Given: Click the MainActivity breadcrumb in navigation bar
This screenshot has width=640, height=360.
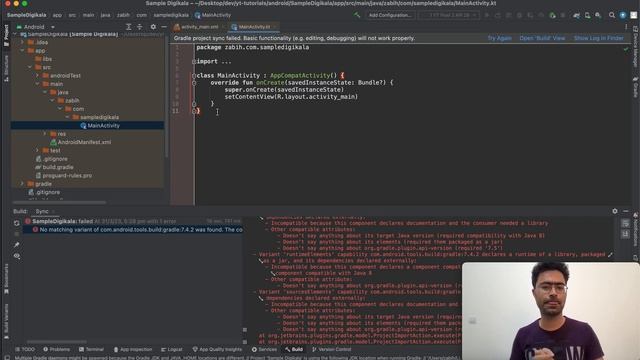Looking at the screenshot, I should [213, 15].
